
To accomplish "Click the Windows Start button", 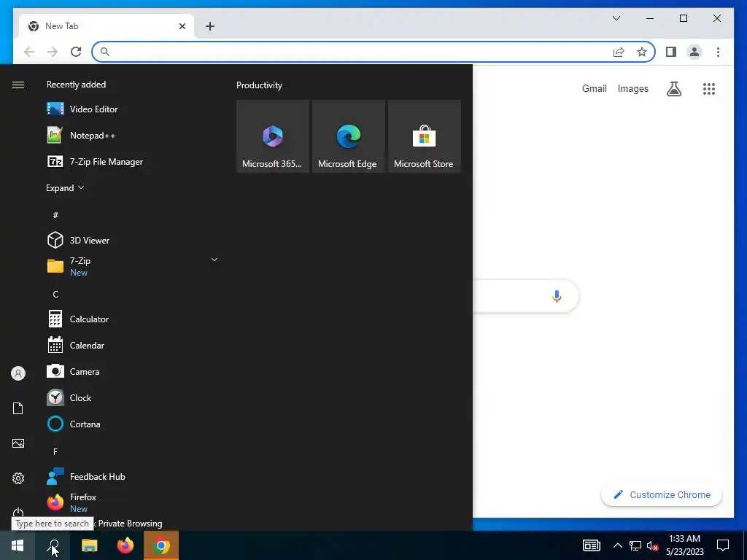I will (x=18, y=545).
